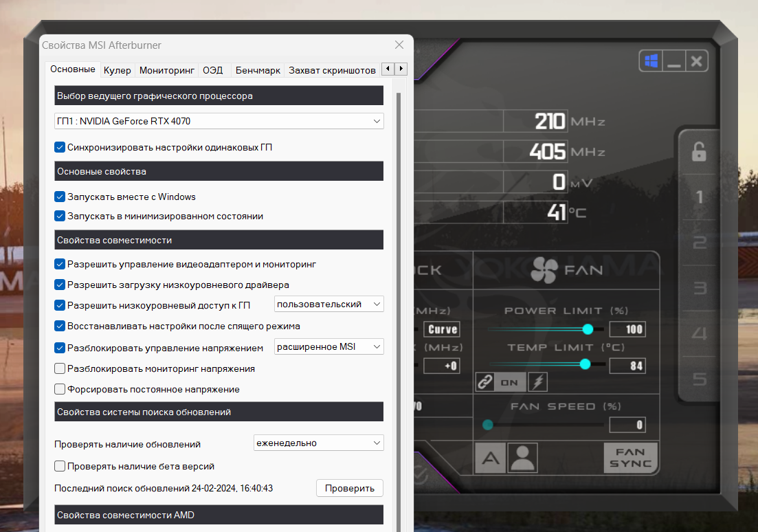Click the lightning bolt priority icon

537,382
